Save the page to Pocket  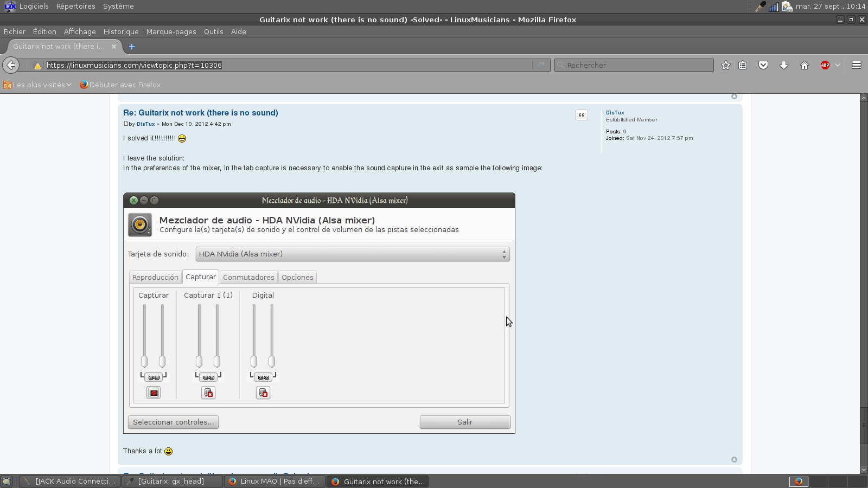(x=763, y=65)
